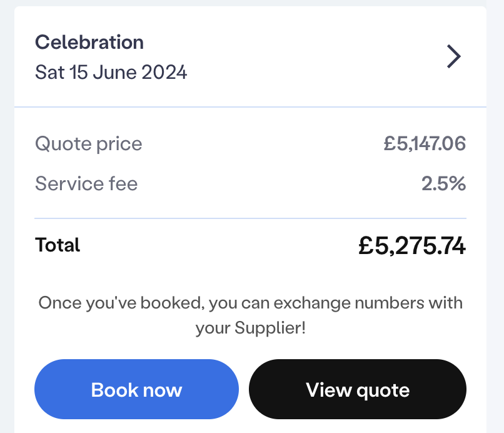
Task: Select the Celebration event title
Action: coord(89,42)
